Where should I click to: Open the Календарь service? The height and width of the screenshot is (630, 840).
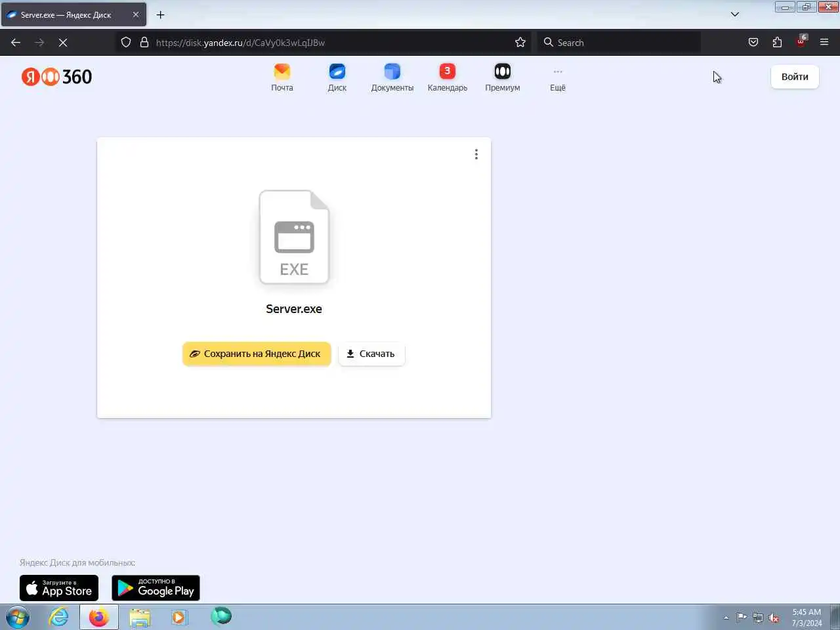point(448,77)
